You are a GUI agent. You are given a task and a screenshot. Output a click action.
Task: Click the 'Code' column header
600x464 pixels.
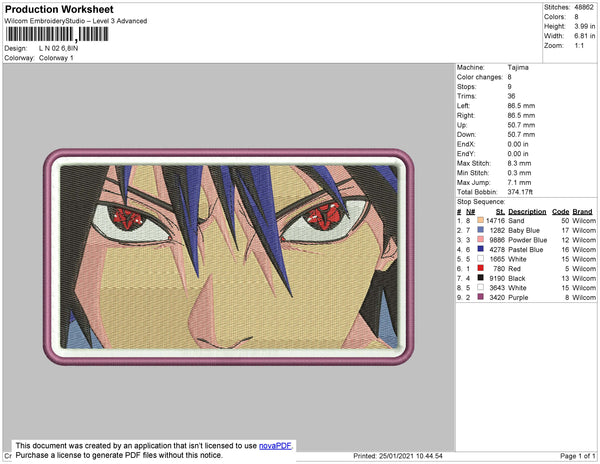(561, 212)
